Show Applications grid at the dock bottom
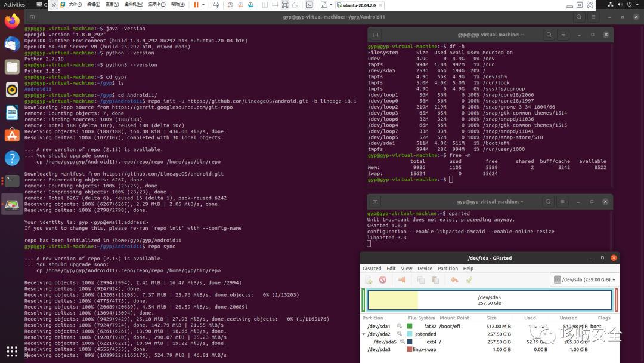 tap(12, 352)
